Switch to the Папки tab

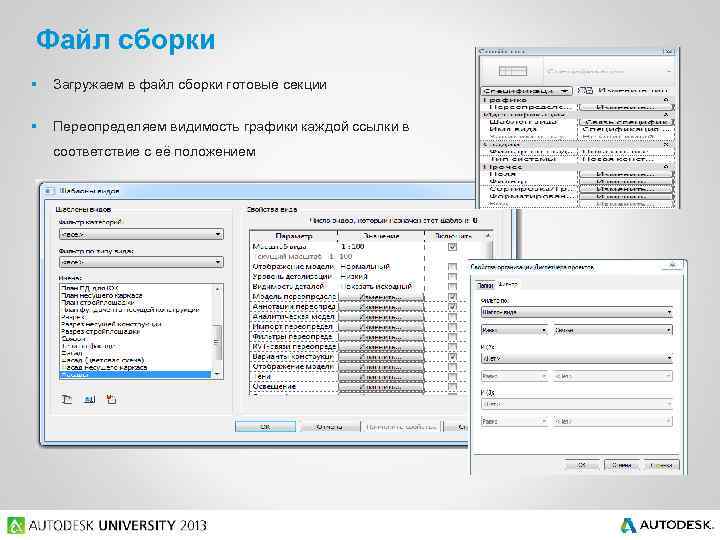pyautogui.click(x=485, y=285)
